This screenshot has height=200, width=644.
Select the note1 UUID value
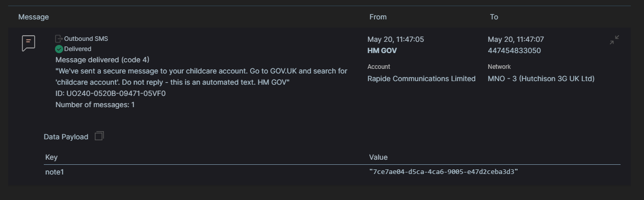[444, 172]
